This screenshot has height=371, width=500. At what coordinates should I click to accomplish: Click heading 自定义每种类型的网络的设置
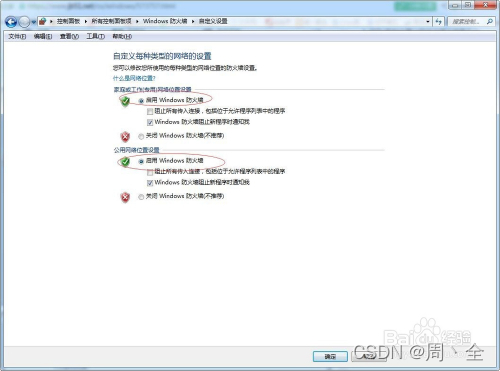[x=162, y=56]
